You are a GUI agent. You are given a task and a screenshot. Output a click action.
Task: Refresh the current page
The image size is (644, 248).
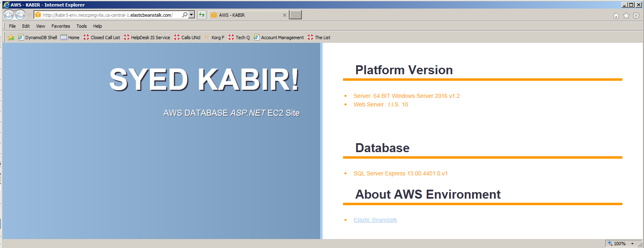[202, 15]
